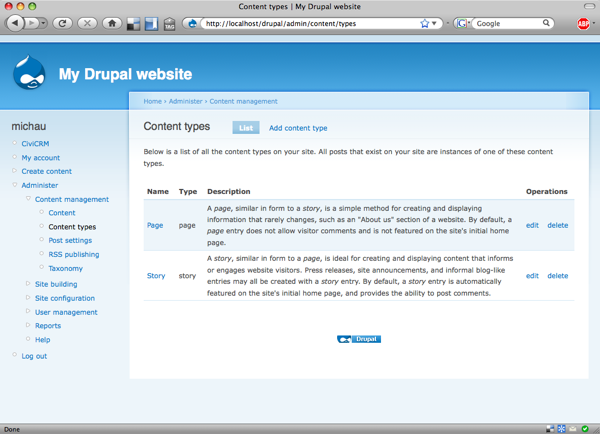Click the green checkmark status bar icon

pyautogui.click(x=585, y=429)
